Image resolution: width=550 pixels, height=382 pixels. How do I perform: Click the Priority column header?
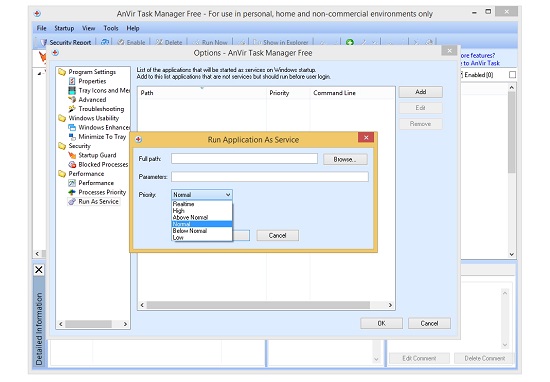(x=288, y=93)
